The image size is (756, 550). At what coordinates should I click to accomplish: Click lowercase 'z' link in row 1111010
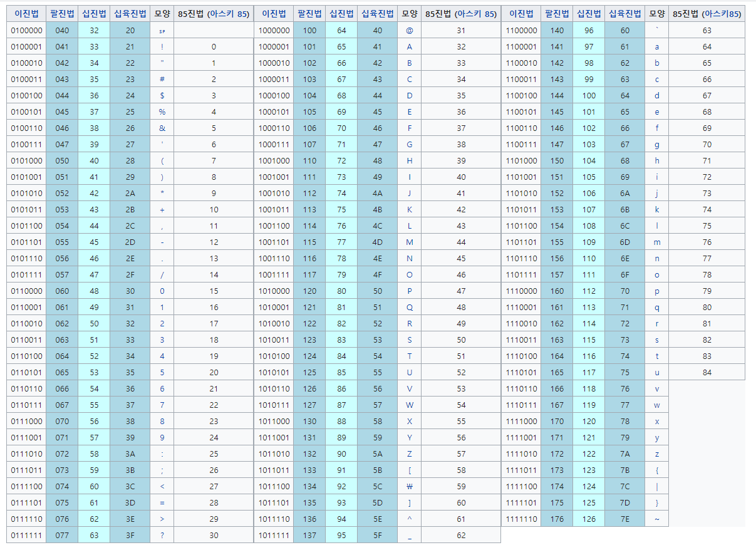coord(657,454)
